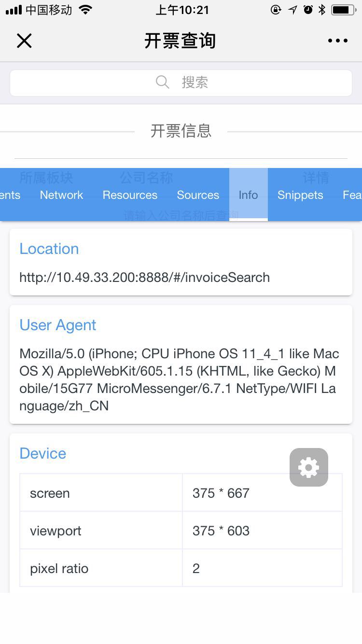Tap the search magnifier icon
Screen dimensions: 362x644
point(163,82)
